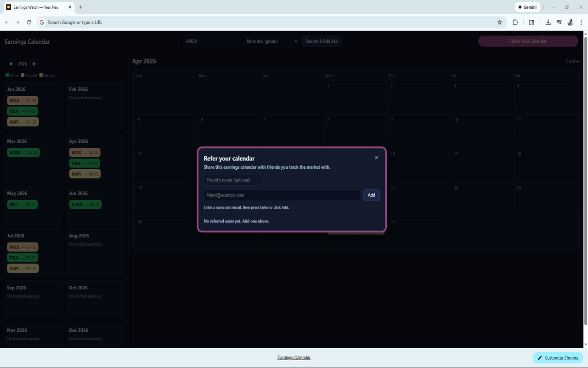Open a new browser tab
The width and height of the screenshot is (588, 368).
tap(81, 7)
